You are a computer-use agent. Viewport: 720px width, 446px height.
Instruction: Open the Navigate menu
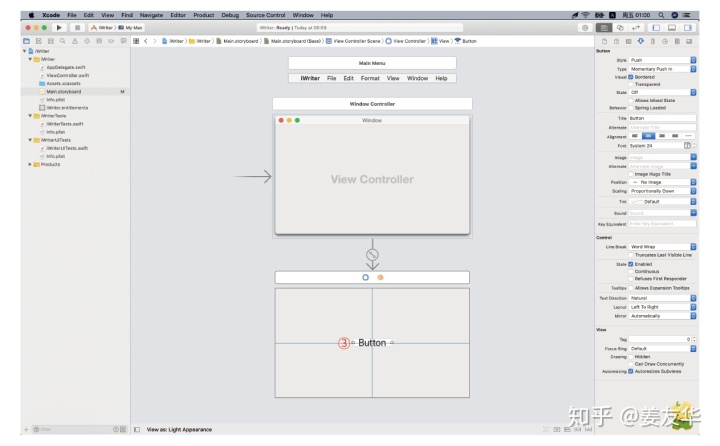tap(151, 15)
